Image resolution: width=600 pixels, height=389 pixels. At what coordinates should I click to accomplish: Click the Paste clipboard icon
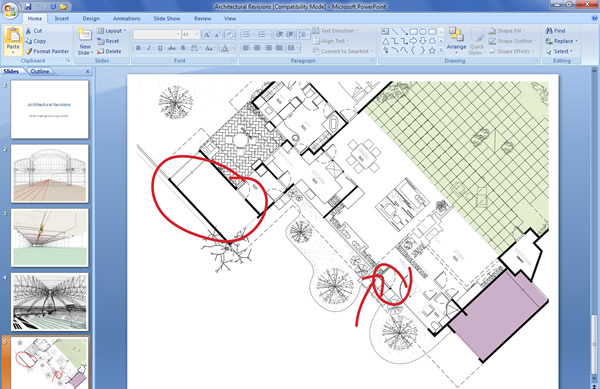click(13, 35)
